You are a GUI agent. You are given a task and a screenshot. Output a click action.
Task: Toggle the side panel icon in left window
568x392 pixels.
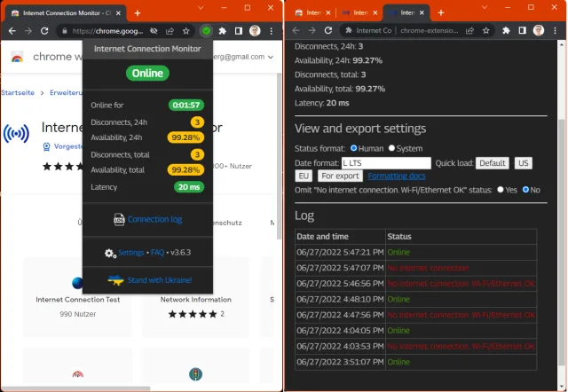tap(239, 31)
